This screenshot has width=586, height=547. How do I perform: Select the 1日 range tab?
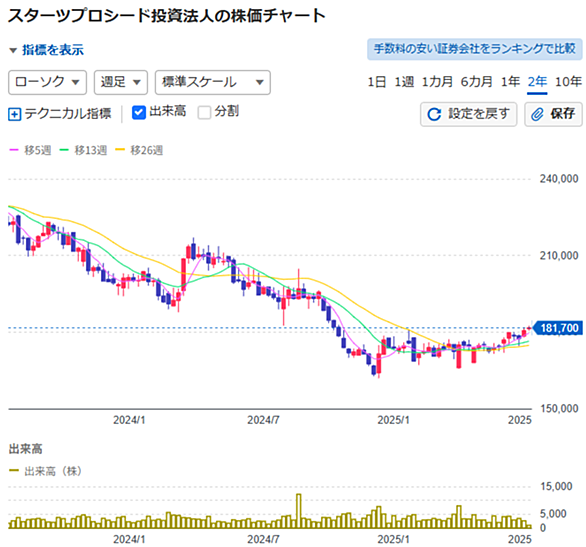377,82
